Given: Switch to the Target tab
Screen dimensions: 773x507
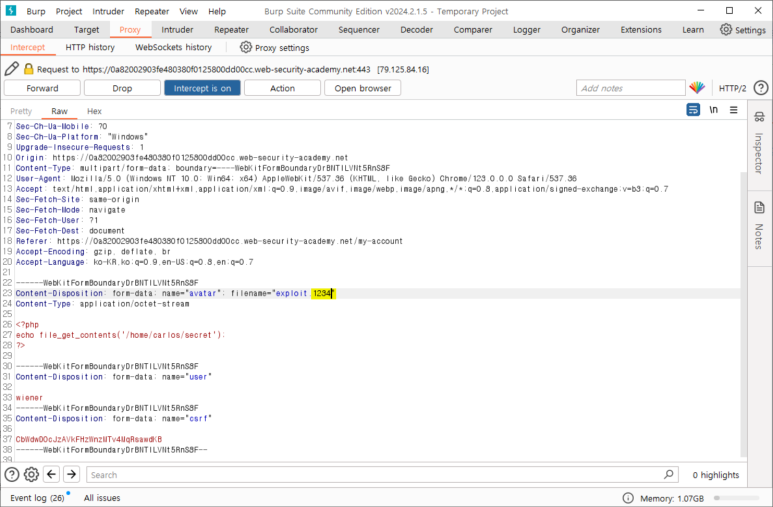Looking at the screenshot, I should [86, 30].
